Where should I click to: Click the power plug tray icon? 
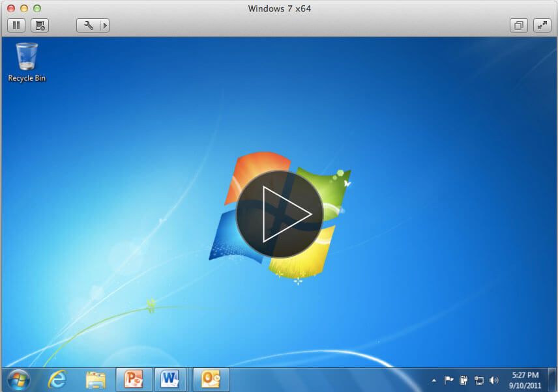click(463, 381)
